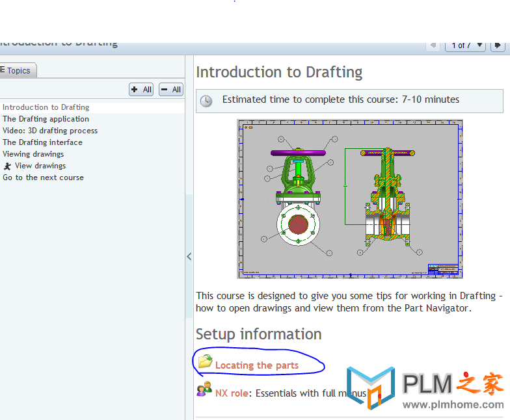Image resolution: width=510 pixels, height=420 pixels.
Task: Collapse the topics side panel arrow
Action: 189,256
